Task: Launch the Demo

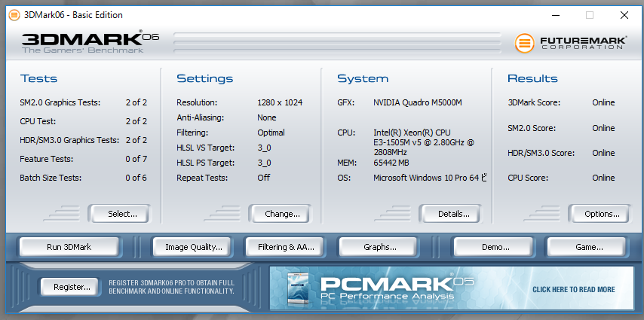Action: click(493, 247)
